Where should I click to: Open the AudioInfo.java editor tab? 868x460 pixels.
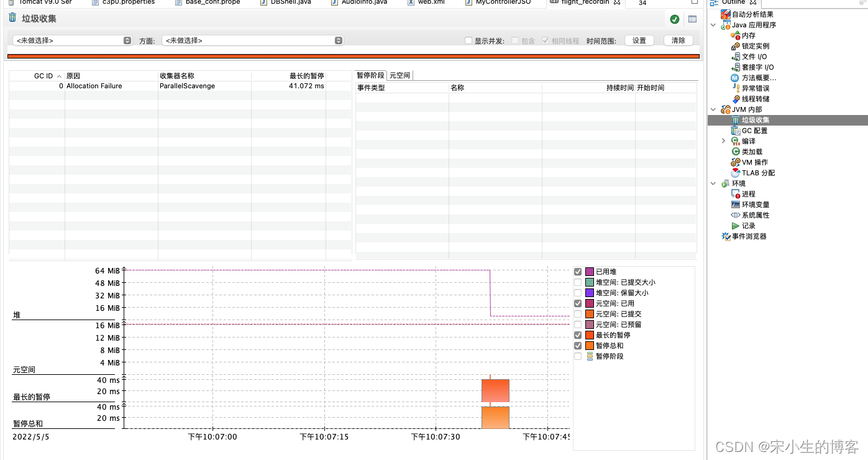358,2
